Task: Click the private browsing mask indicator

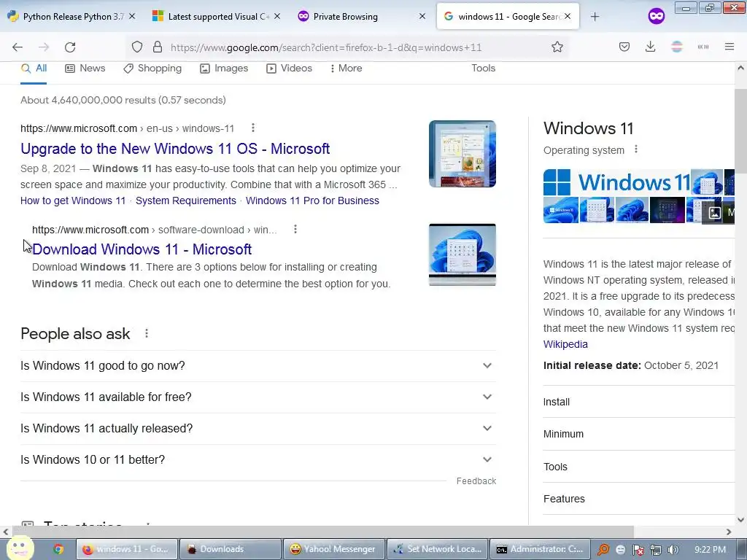Action: pos(656,17)
